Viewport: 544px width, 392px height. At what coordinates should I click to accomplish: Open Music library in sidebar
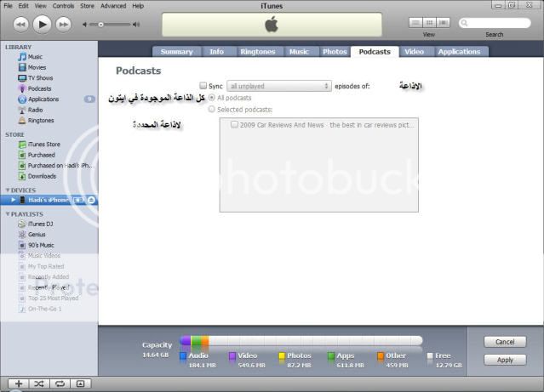coord(35,57)
